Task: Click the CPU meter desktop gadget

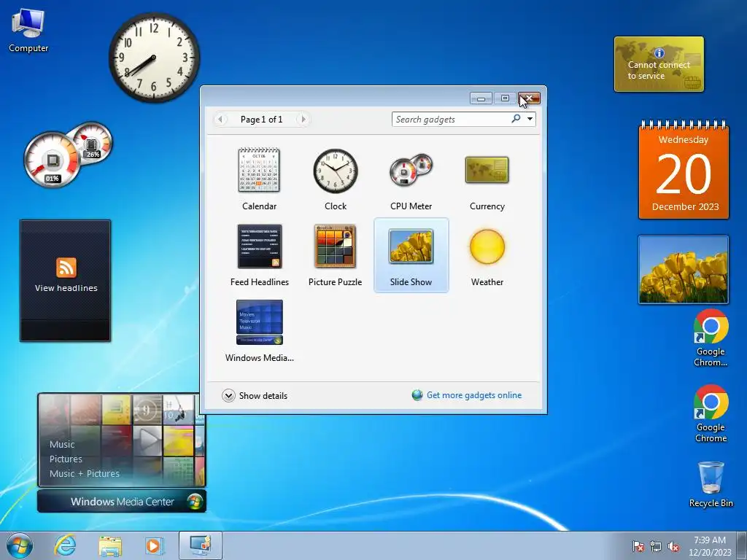Action: pos(67,155)
